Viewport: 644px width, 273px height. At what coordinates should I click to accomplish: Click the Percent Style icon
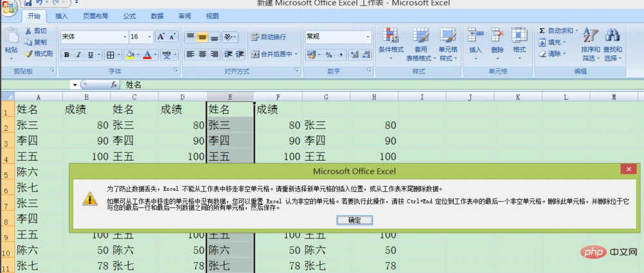coord(328,55)
